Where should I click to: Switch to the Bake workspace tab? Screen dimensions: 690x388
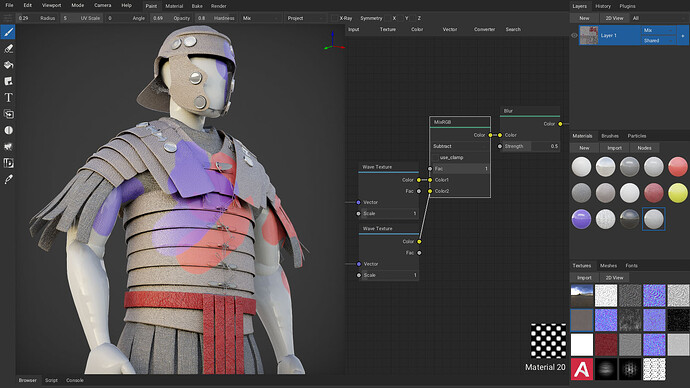coord(197,6)
